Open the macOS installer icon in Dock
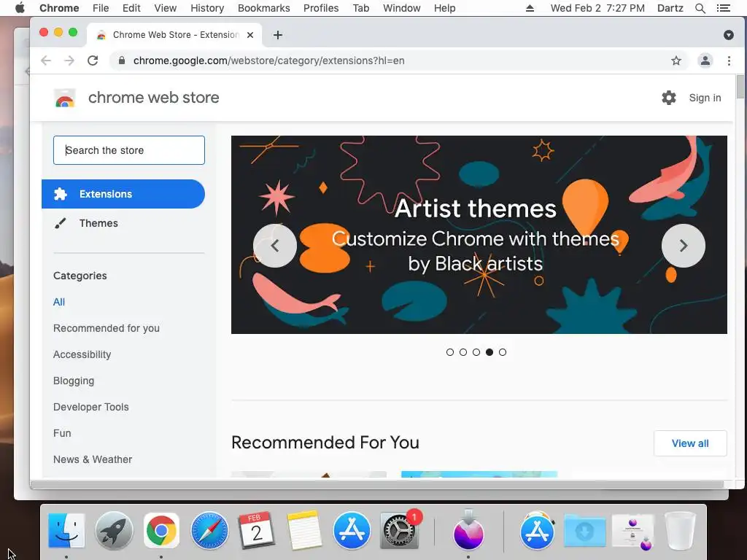Image resolution: width=747 pixels, height=560 pixels. pos(468,529)
